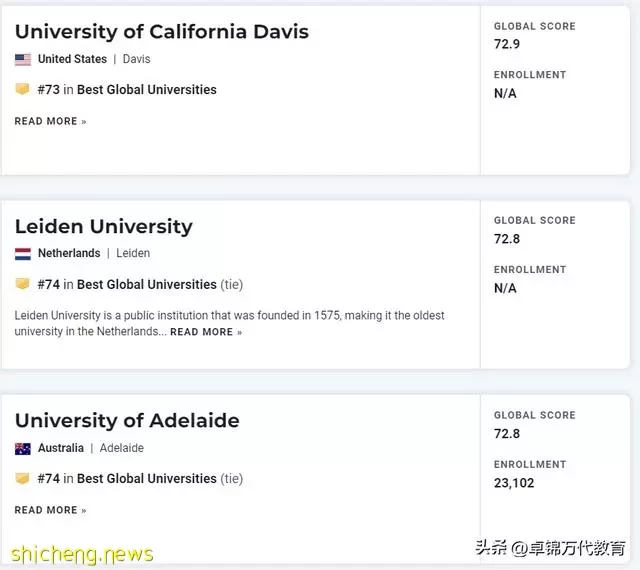Screen dimensions: 640x570
Task: Click the ranking badge beside #73
Action: coord(22,89)
